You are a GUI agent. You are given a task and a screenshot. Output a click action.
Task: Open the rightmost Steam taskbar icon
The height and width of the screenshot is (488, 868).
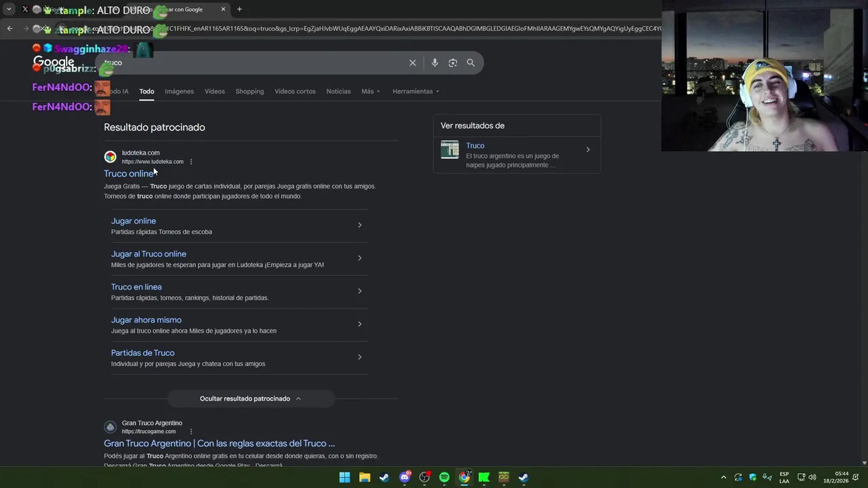pyautogui.click(x=524, y=477)
